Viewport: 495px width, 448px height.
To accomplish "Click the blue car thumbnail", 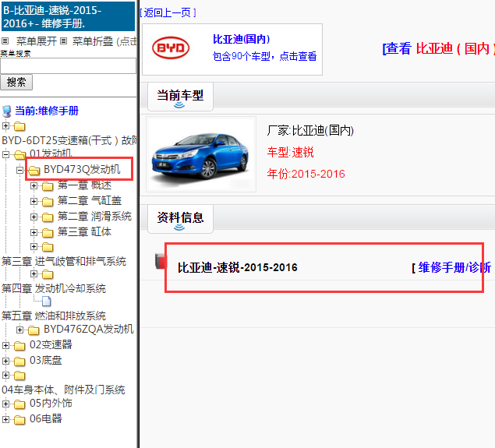I will coord(201,154).
